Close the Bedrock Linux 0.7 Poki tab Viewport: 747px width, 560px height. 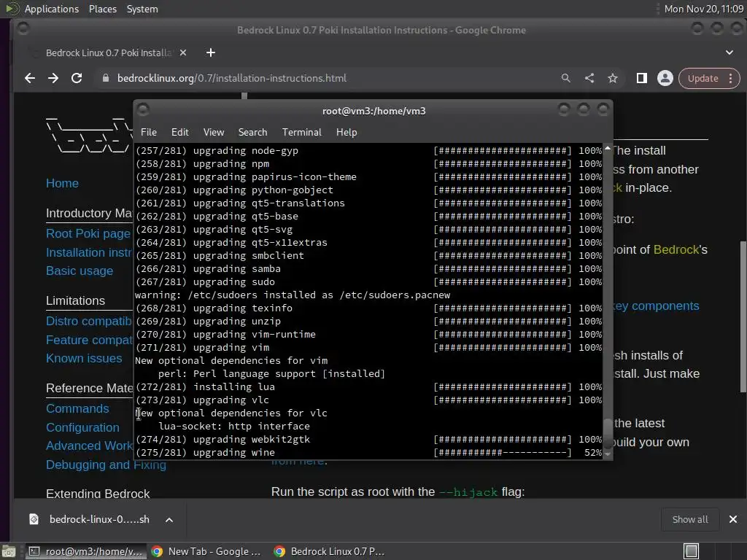pos(183,52)
